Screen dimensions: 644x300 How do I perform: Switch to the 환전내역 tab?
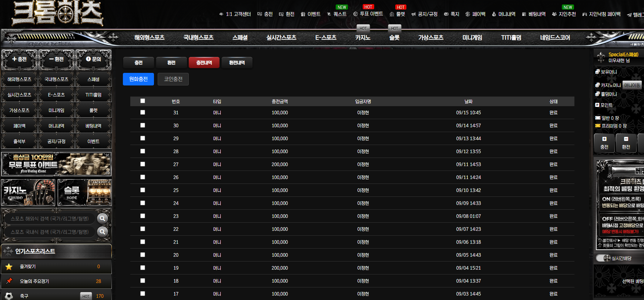click(x=237, y=63)
